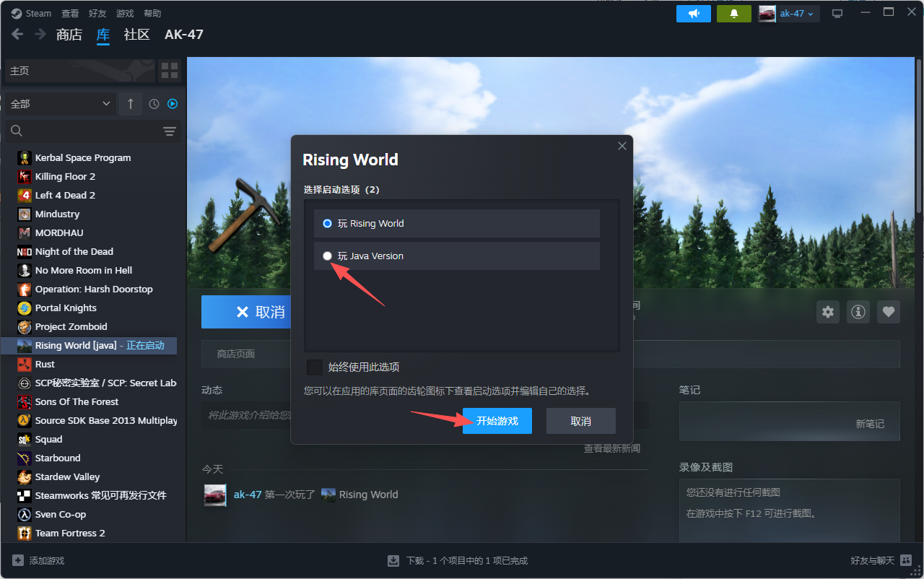Click the Rising World link in activity

click(x=368, y=495)
